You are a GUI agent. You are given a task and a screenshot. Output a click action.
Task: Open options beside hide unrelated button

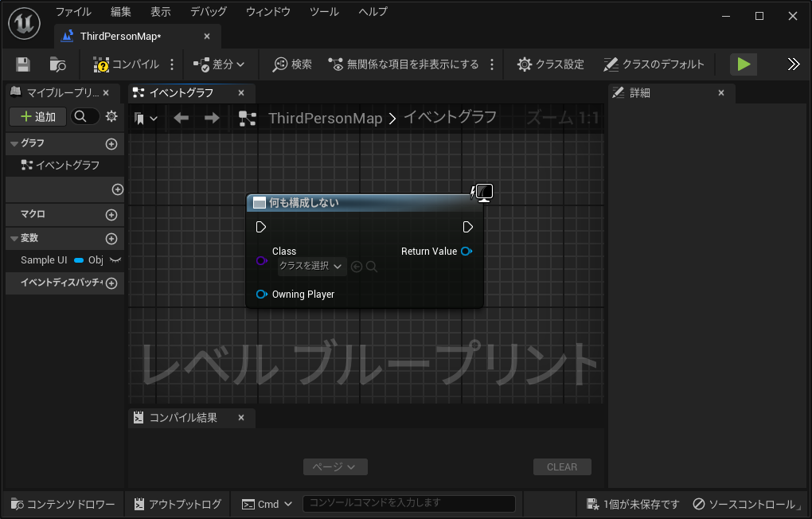[x=492, y=64]
